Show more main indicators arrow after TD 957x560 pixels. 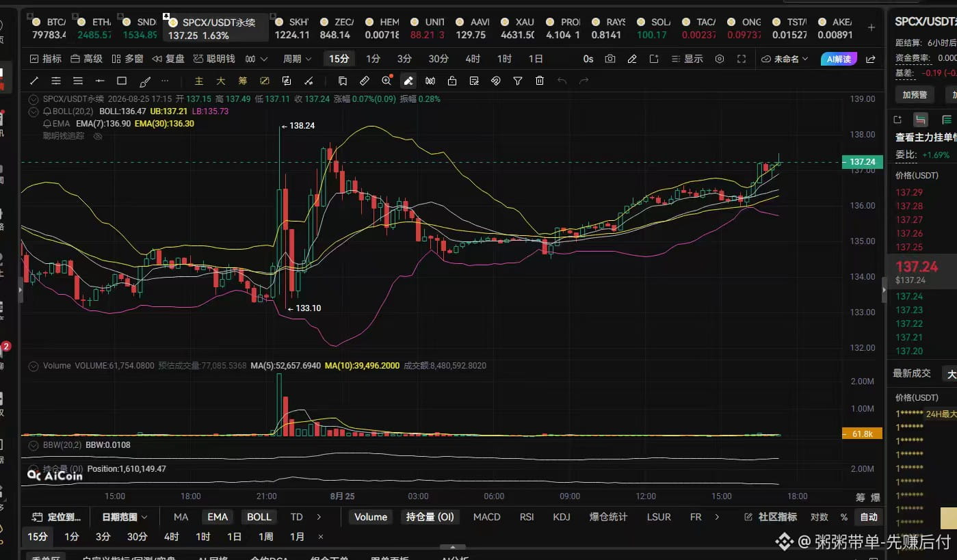click(319, 517)
